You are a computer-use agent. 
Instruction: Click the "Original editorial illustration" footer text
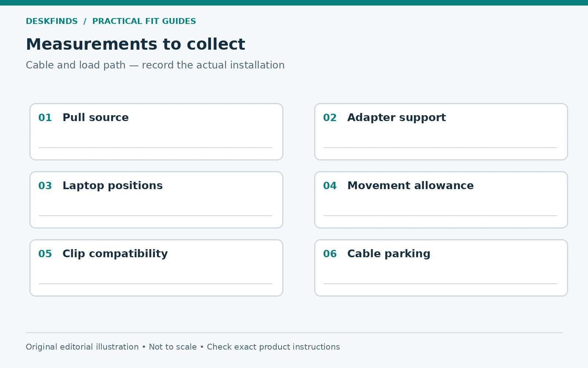(82, 347)
